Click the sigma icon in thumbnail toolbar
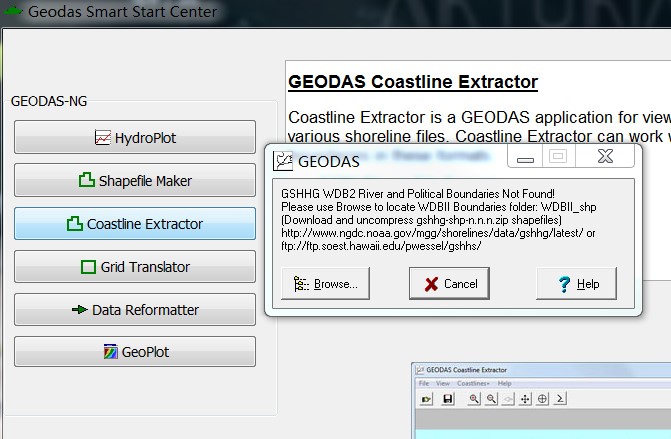This screenshot has height=439, width=671. coord(560,399)
